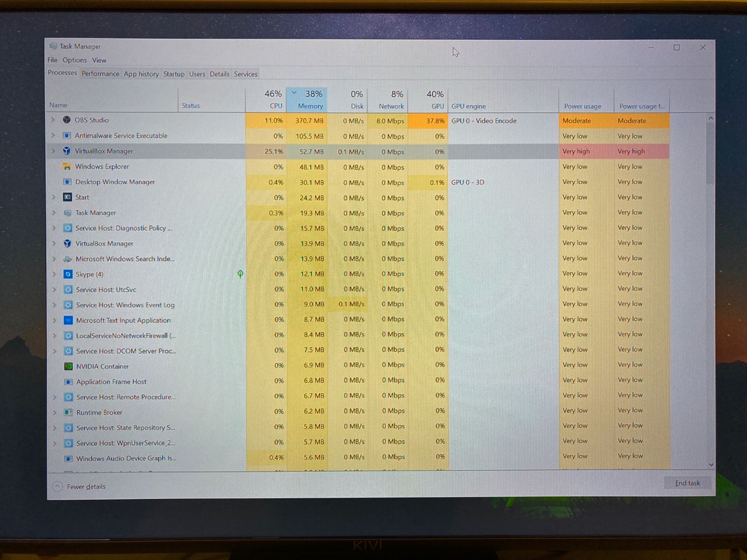Click the OBS Studio process icon

pyautogui.click(x=67, y=120)
